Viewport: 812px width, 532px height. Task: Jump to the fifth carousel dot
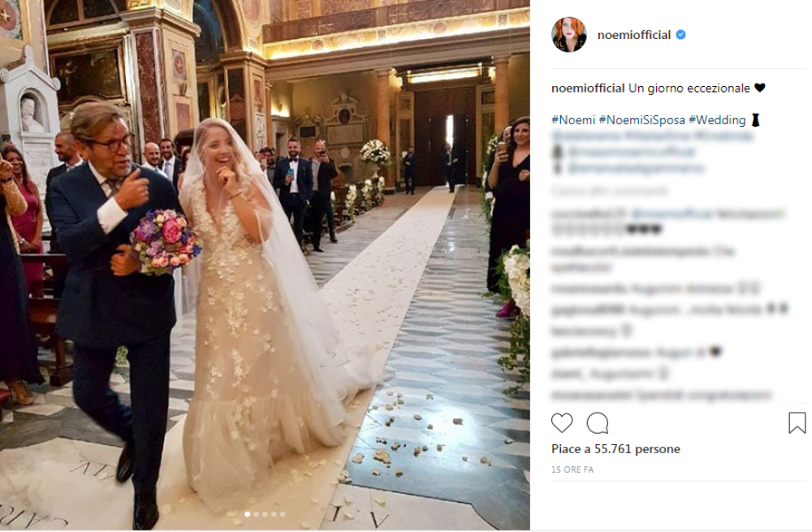283,514
